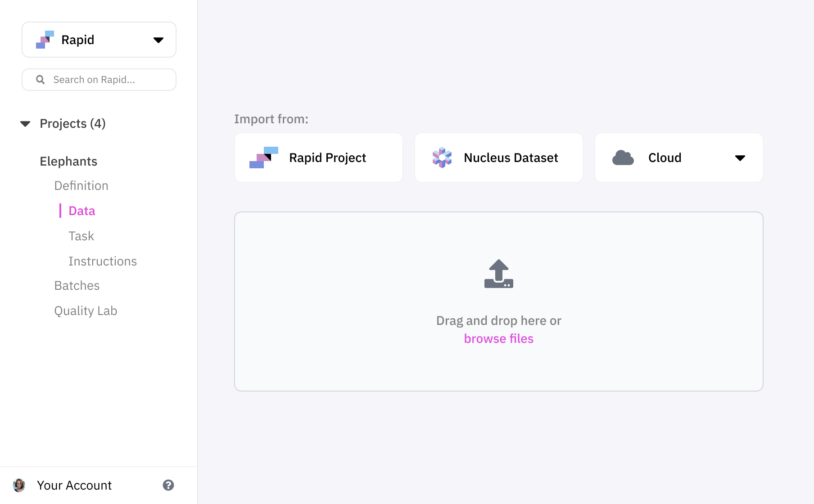
Task: Open the Batches page
Action: (x=77, y=285)
